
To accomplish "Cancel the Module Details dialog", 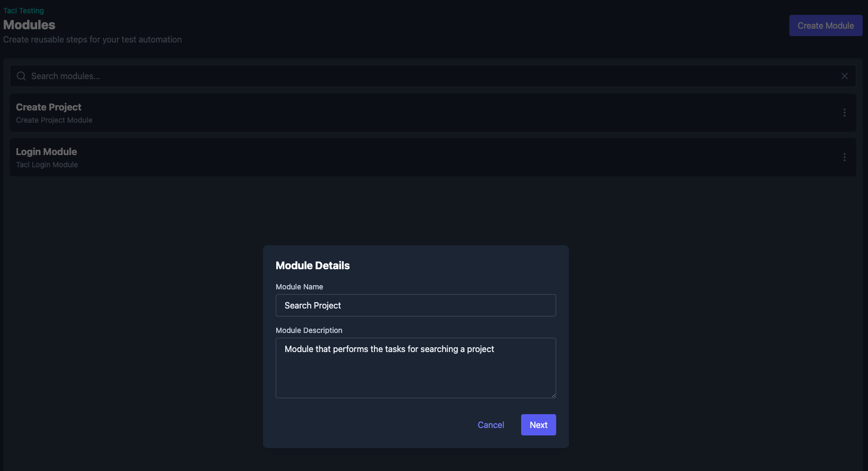I will click(x=491, y=425).
